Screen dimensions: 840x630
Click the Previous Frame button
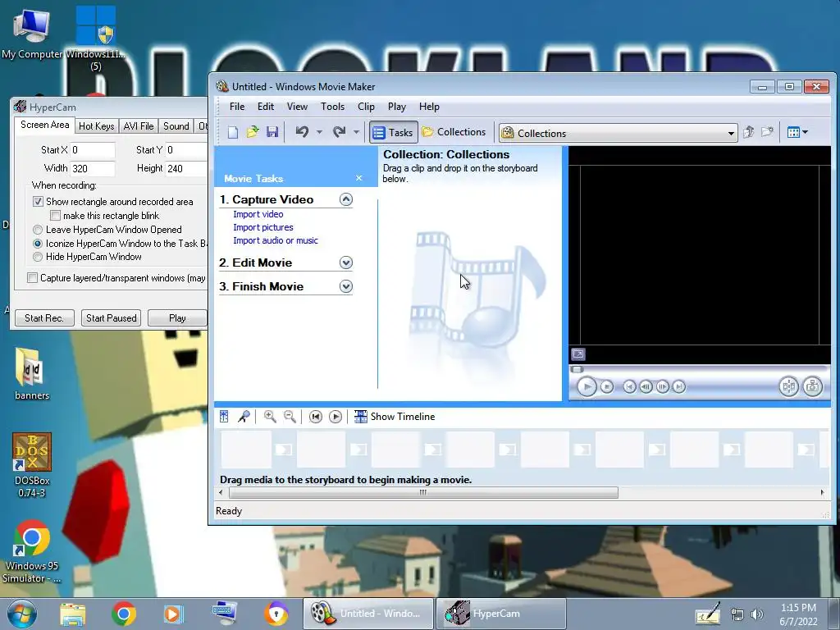coord(646,387)
